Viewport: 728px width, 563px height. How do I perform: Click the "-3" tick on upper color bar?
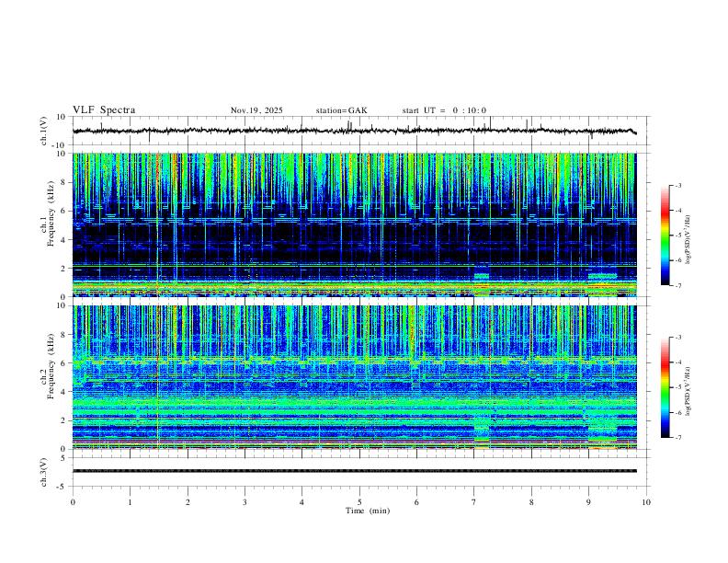(x=678, y=186)
